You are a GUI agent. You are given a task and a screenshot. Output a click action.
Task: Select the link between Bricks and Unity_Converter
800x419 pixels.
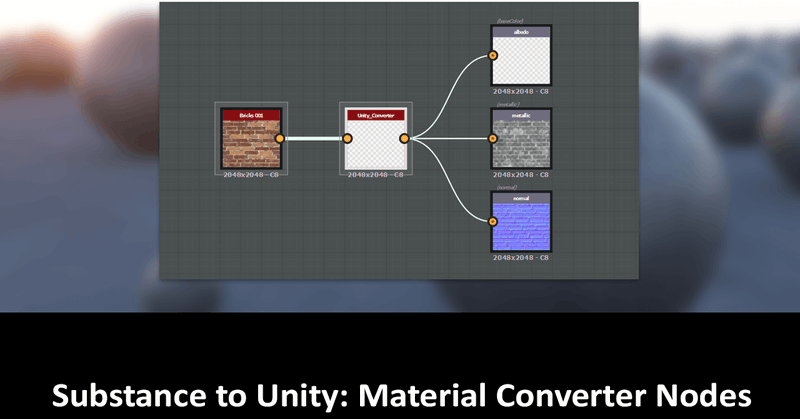313,138
